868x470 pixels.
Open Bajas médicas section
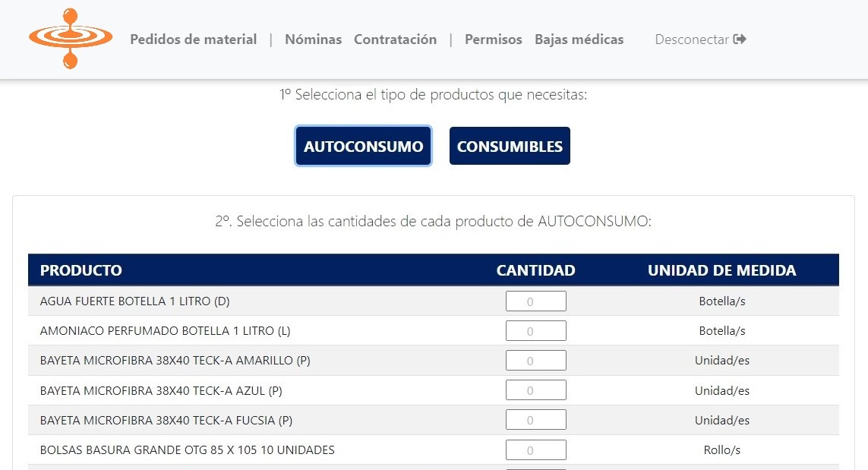(x=579, y=39)
